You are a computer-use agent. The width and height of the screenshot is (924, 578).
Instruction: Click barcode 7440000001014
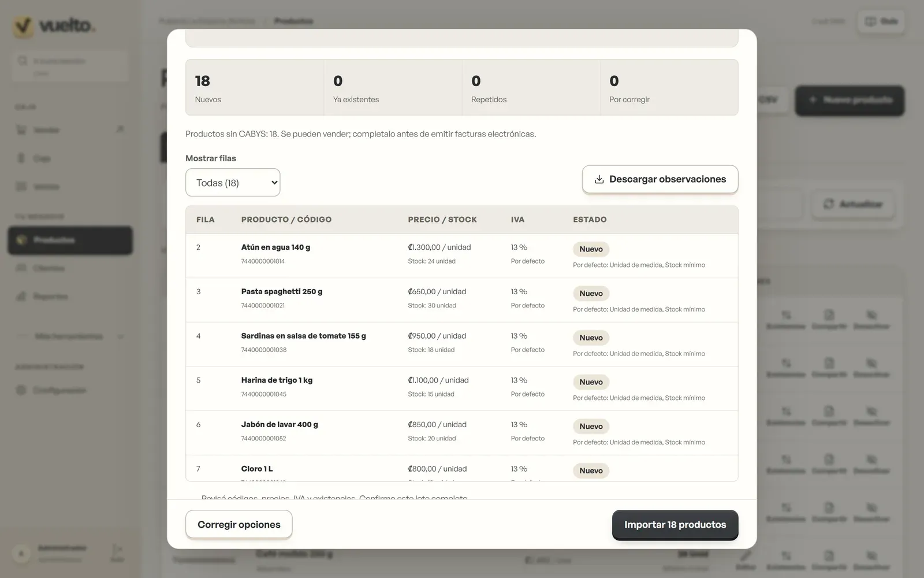pyautogui.click(x=263, y=261)
